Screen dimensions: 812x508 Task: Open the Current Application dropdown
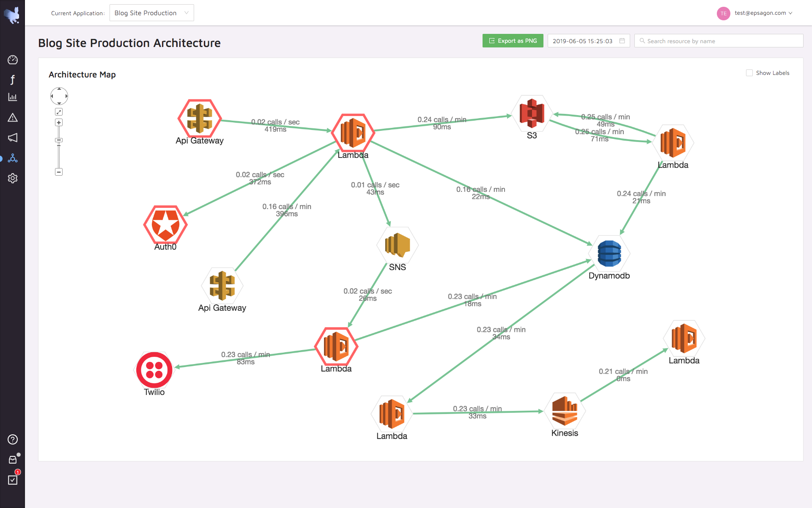[151, 13]
